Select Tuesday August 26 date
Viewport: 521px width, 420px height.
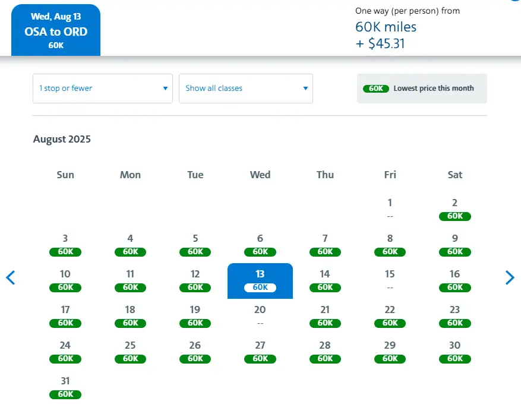[195, 352]
